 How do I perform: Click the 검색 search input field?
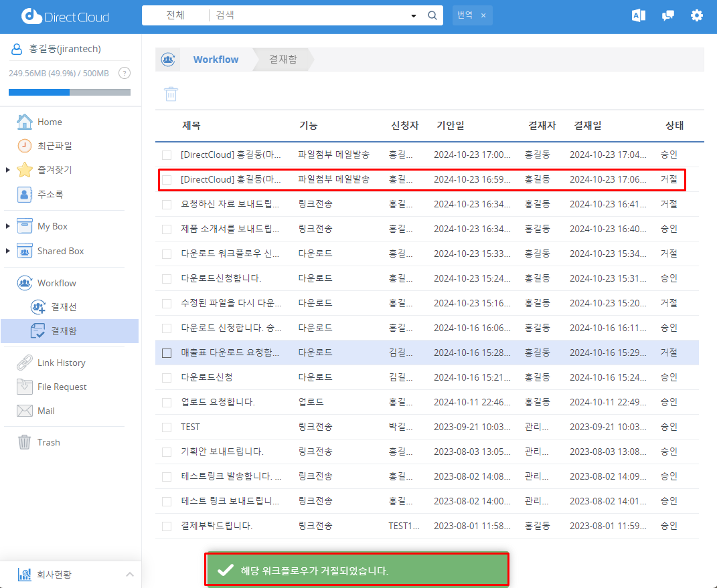(308, 15)
